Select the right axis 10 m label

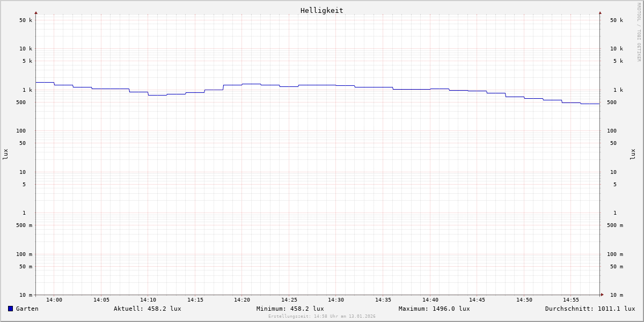point(616,295)
